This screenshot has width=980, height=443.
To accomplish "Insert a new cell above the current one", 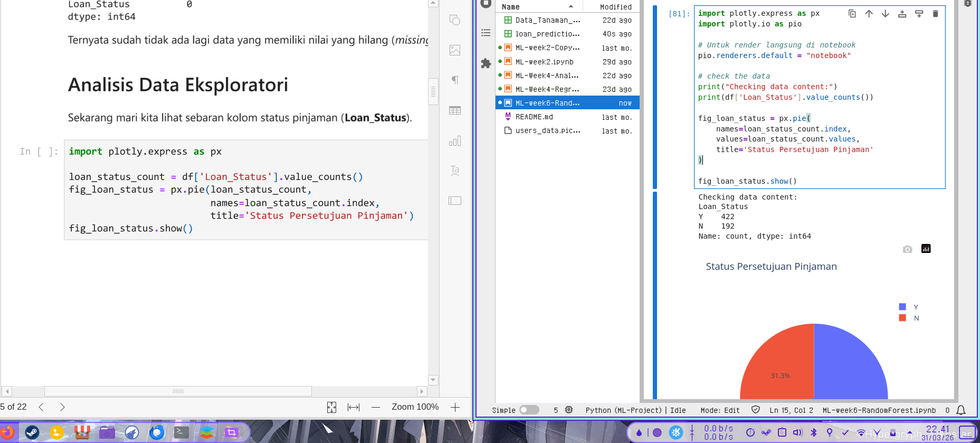I will 902,14.
